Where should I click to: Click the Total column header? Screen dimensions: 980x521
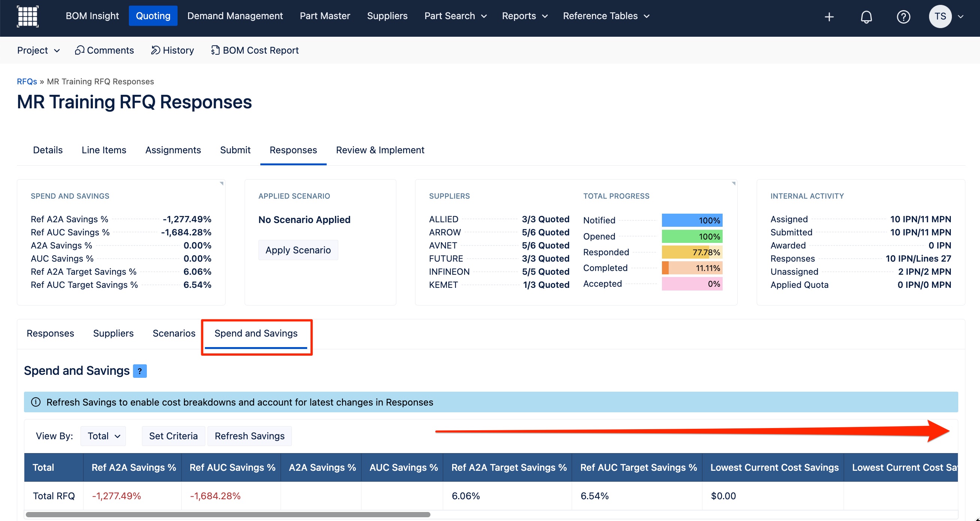coord(54,467)
